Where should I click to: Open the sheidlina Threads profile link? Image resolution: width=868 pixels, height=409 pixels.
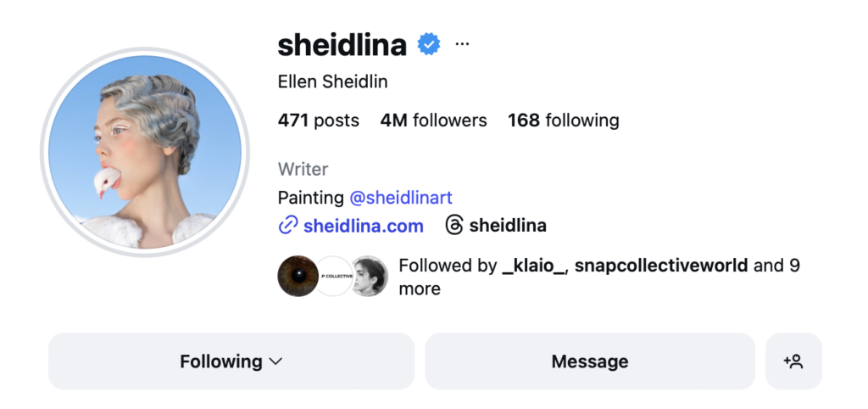(x=507, y=226)
